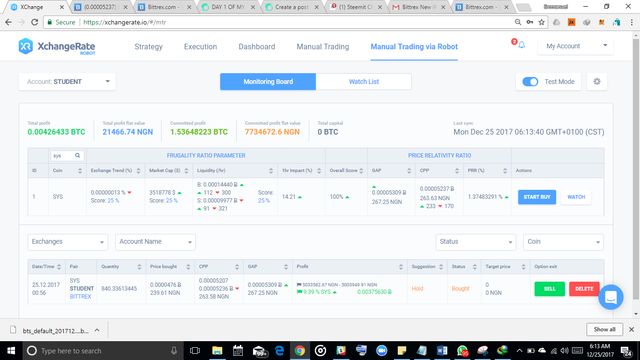Open the Account STUDENT dropdown
The image size is (640, 360).
tap(67, 82)
